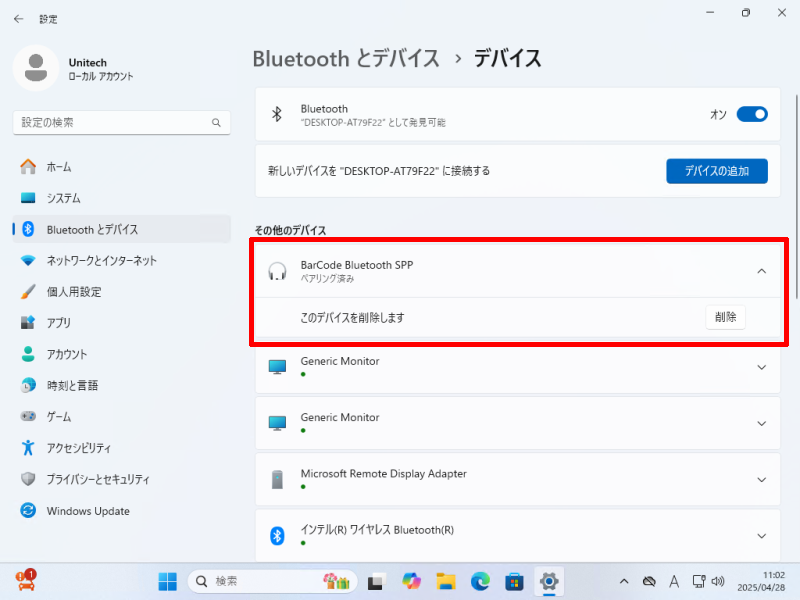Click the このデバイスを削除します text
Screen dimensions: 800x600
pyautogui.click(x=352, y=317)
